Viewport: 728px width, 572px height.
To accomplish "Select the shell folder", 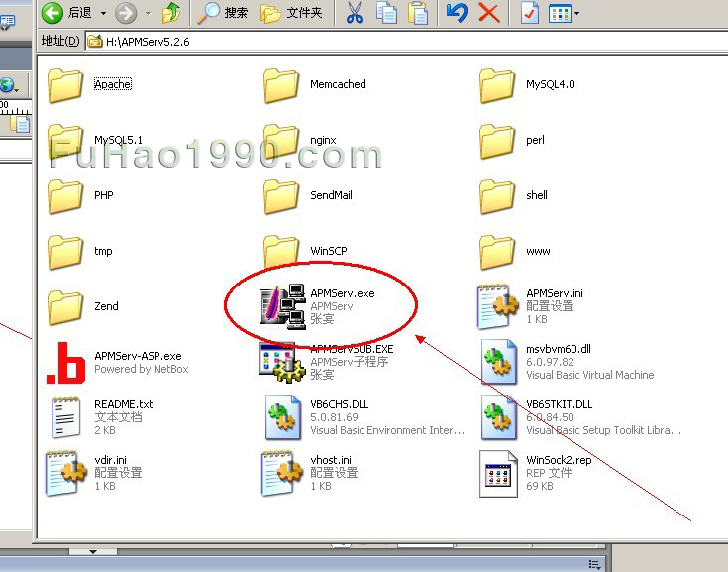I will (513, 196).
